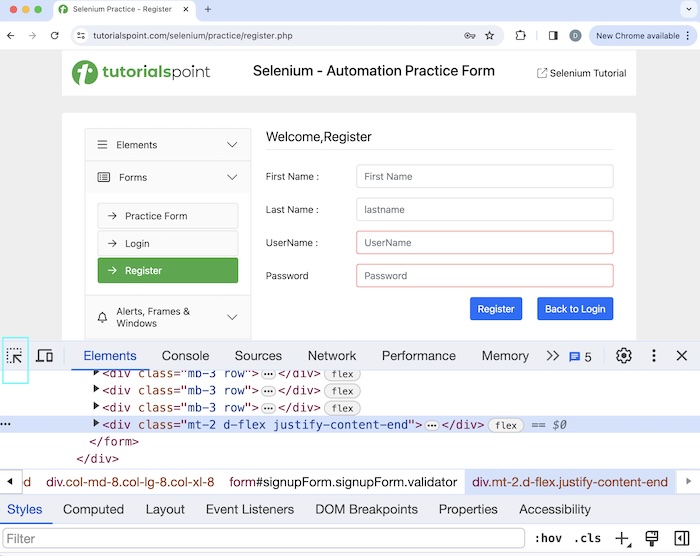Expand the Elements sidebar section

pyautogui.click(x=232, y=145)
